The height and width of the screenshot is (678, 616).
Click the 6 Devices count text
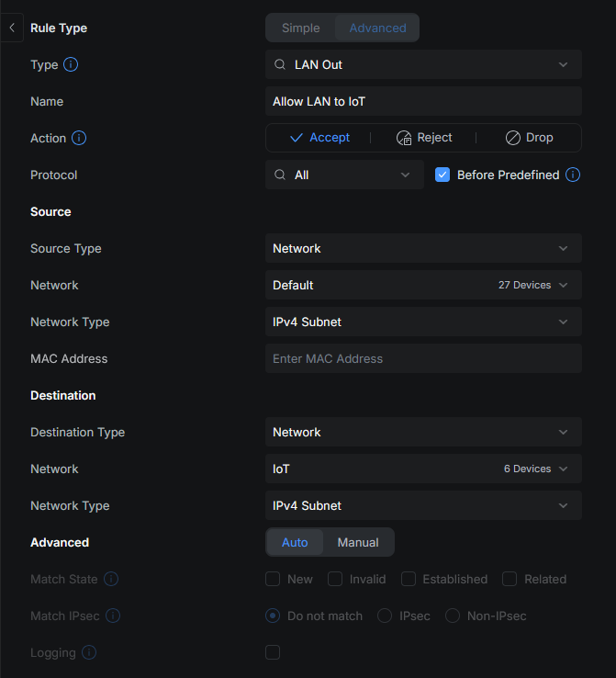527,469
